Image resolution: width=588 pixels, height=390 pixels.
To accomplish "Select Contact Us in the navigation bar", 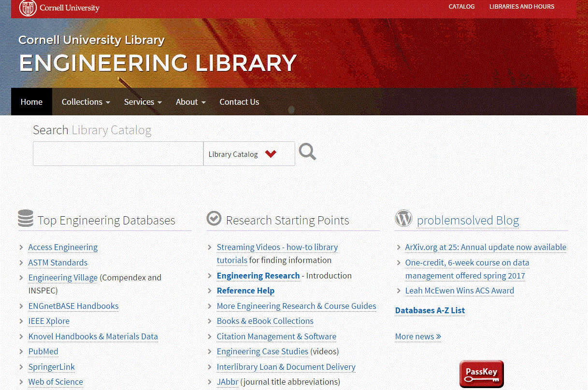I will point(239,102).
